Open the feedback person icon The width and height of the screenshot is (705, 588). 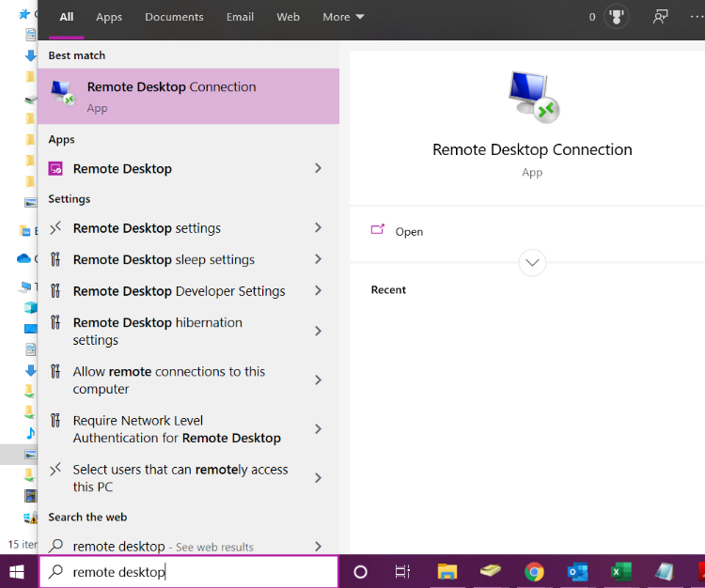click(x=660, y=17)
